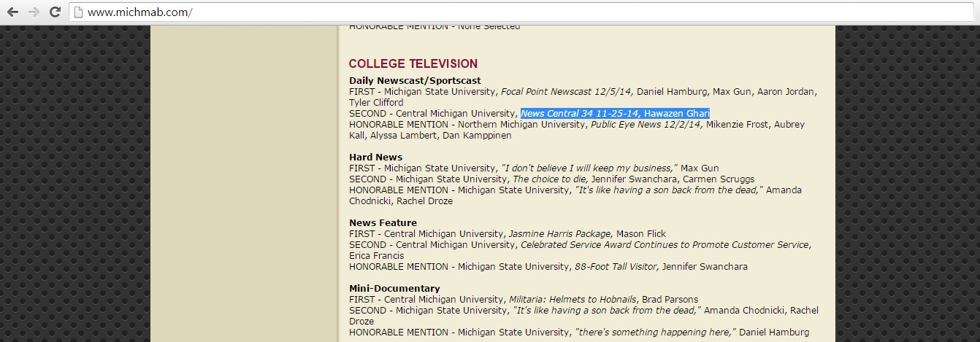Click the name Erica Francis
980x342 pixels.
(x=375, y=255)
